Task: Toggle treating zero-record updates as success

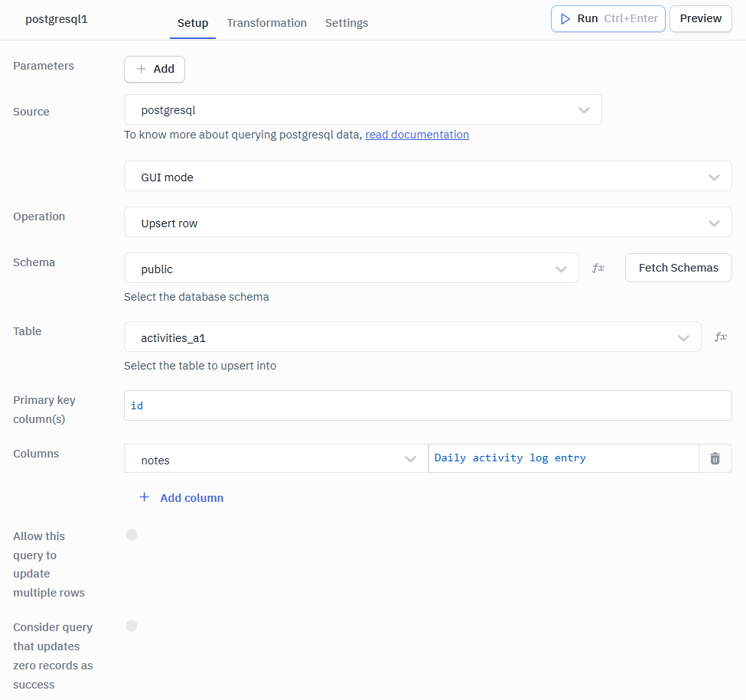Action: pos(131,625)
